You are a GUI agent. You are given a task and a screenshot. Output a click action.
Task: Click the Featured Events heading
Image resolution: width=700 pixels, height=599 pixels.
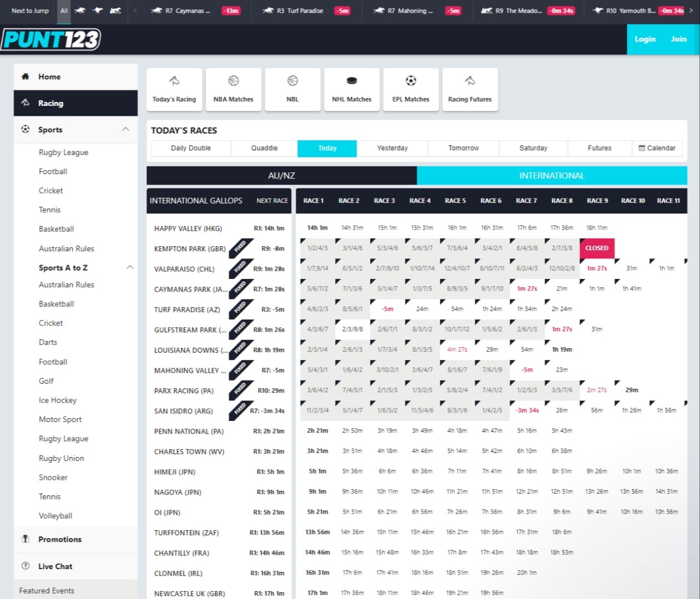[47, 591]
